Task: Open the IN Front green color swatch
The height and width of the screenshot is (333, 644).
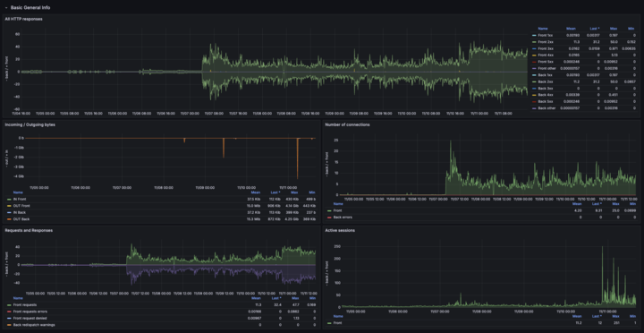Action: click(9, 199)
